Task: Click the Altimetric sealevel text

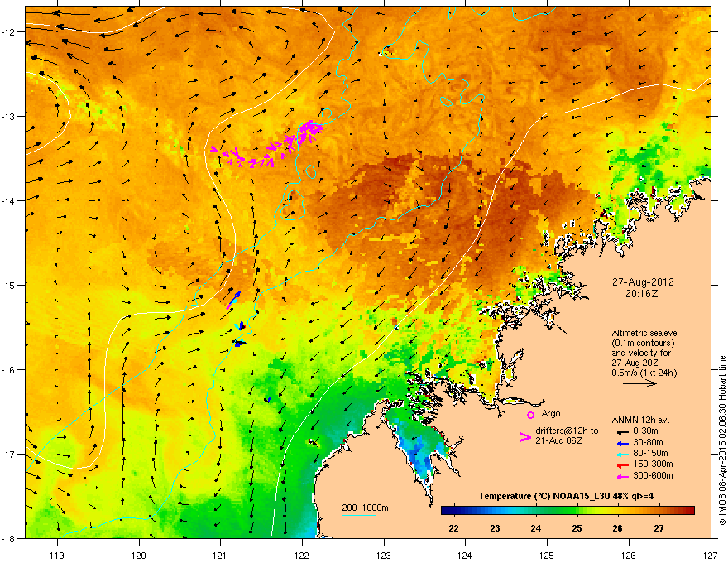Action: pos(645,333)
